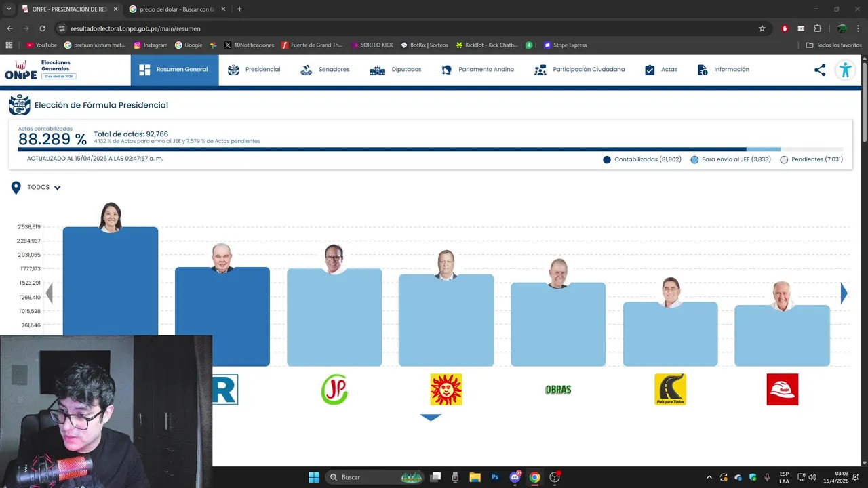Open Photoshop from the taskbar
The height and width of the screenshot is (488, 868).
[x=495, y=477]
